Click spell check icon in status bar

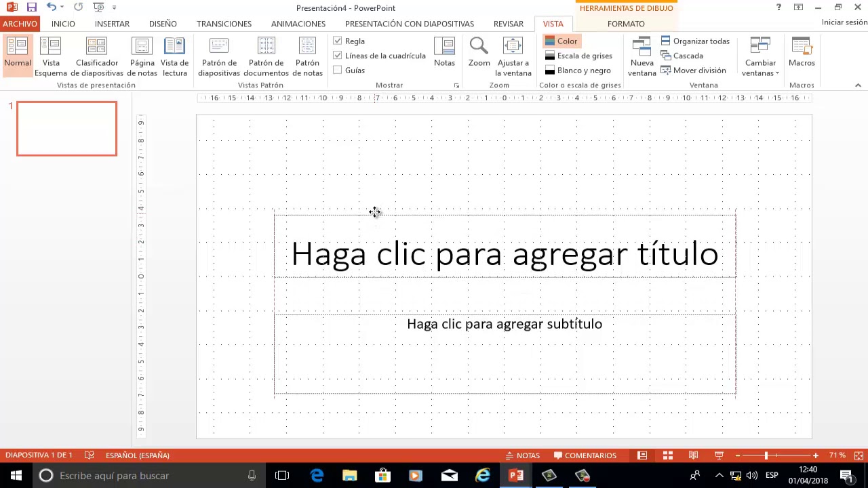point(89,455)
